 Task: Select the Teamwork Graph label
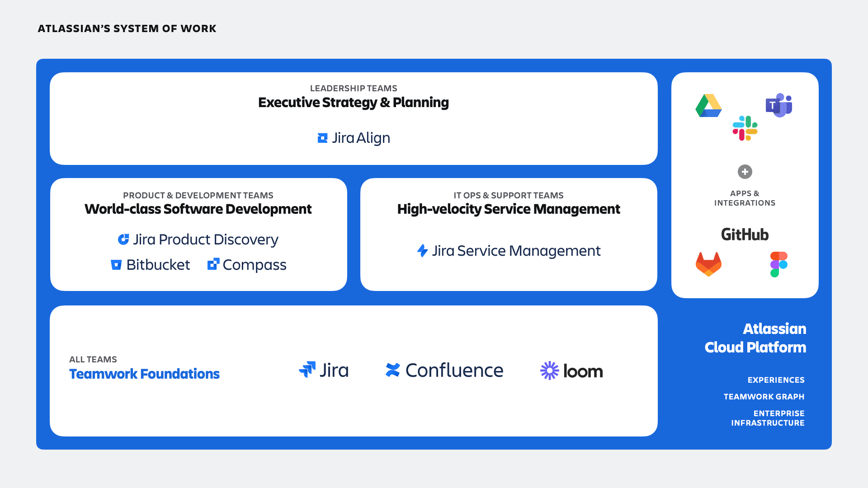pyautogui.click(x=764, y=397)
